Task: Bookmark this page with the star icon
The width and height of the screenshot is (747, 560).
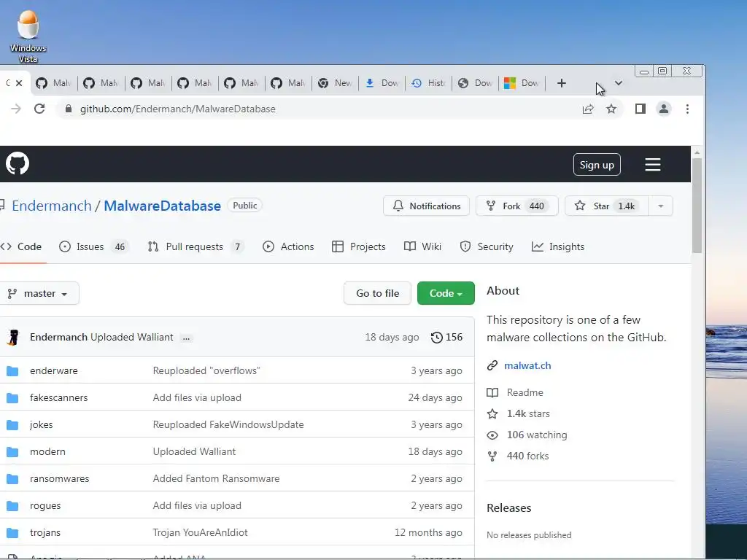Action: (611, 109)
